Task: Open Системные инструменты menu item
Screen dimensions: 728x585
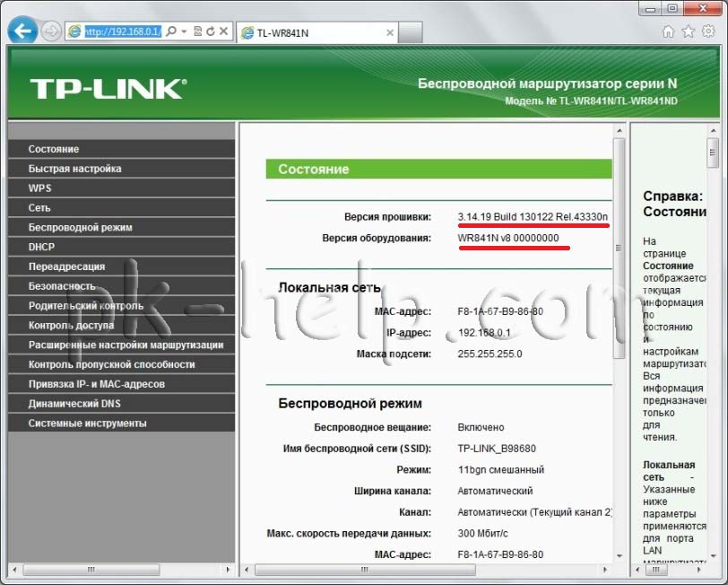Action: (x=122, y=423)
